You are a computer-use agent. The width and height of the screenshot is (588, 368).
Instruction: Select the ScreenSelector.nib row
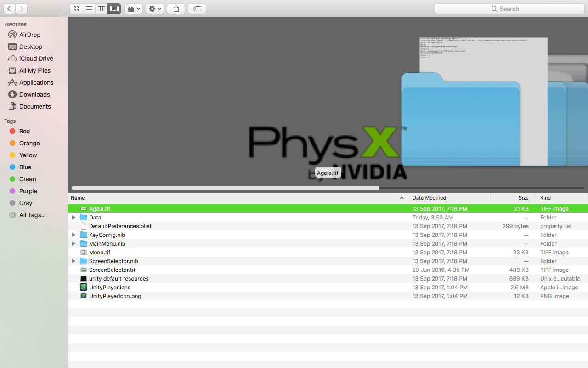click(x=328, y=261)
